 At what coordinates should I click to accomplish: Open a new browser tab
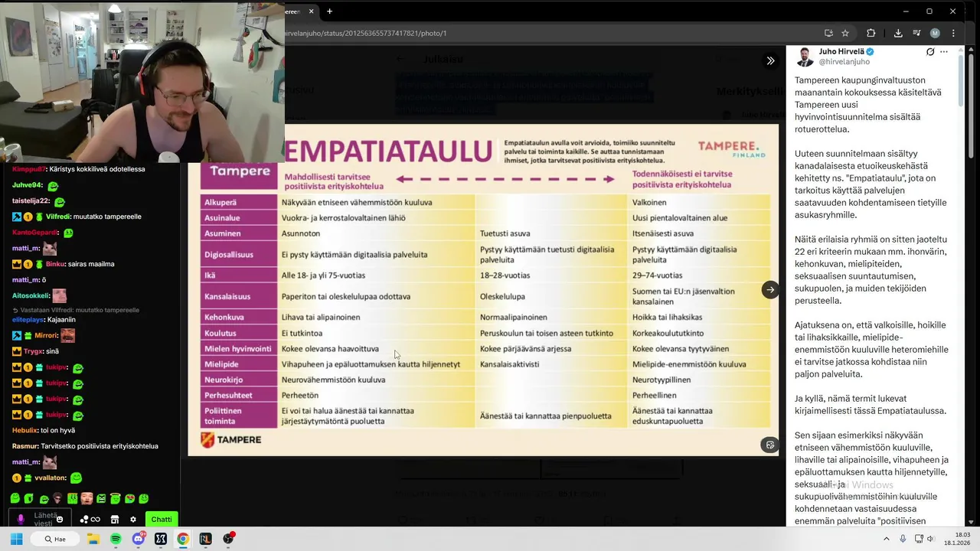pos(330,11)
